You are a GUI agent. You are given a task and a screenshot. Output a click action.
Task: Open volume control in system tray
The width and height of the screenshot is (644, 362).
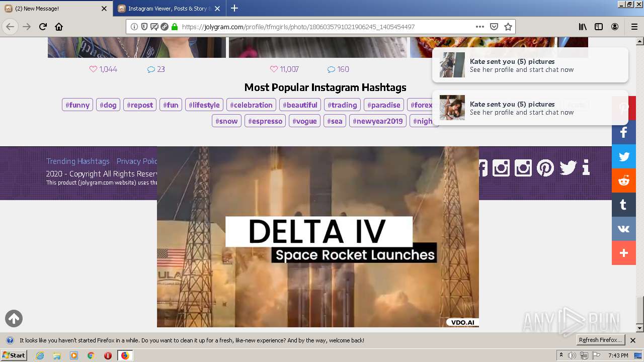[x=572, y=355]
